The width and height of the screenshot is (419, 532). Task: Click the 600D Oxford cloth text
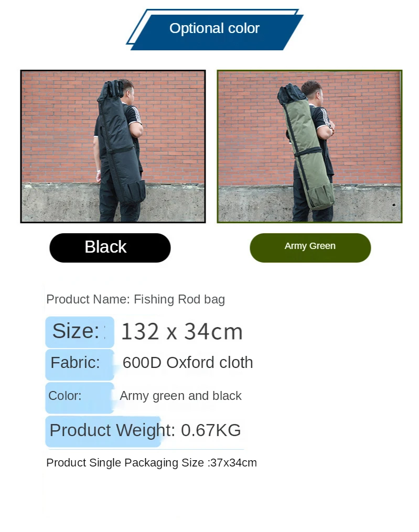(x=188, y=363)
